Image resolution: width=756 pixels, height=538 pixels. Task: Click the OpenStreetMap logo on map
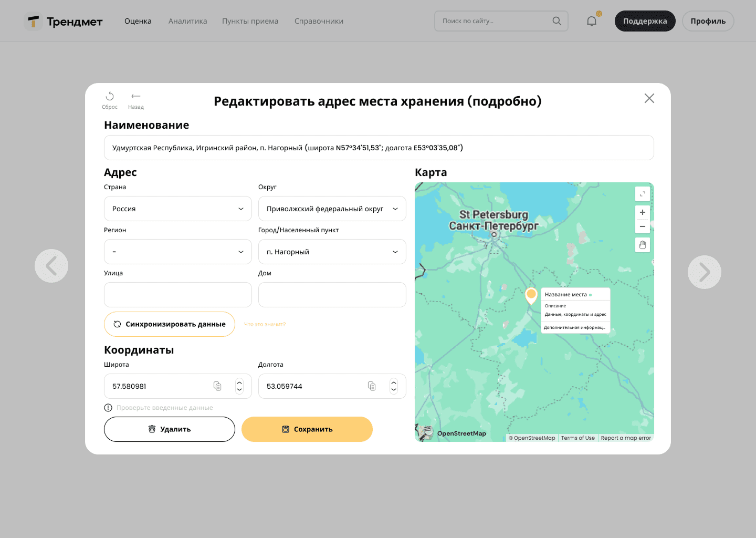point(453,433)
